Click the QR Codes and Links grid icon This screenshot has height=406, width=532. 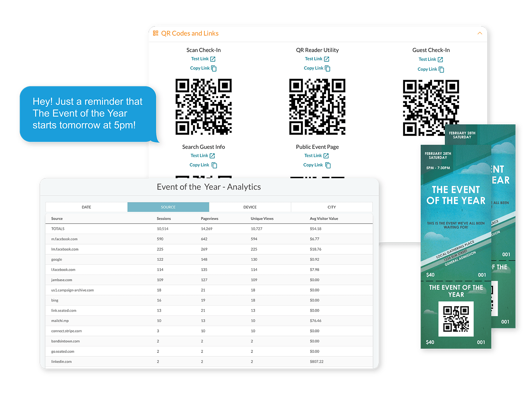[x=156, y=33]
